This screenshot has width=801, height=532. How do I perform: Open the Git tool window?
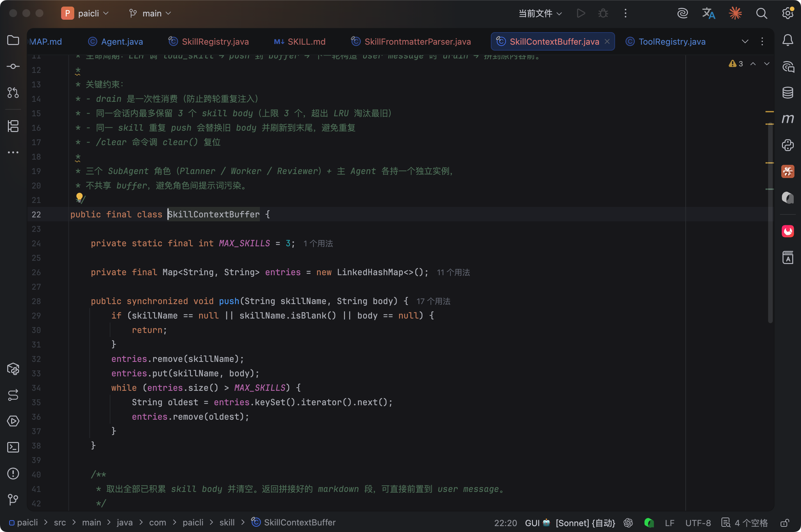(x=13, y=499)
